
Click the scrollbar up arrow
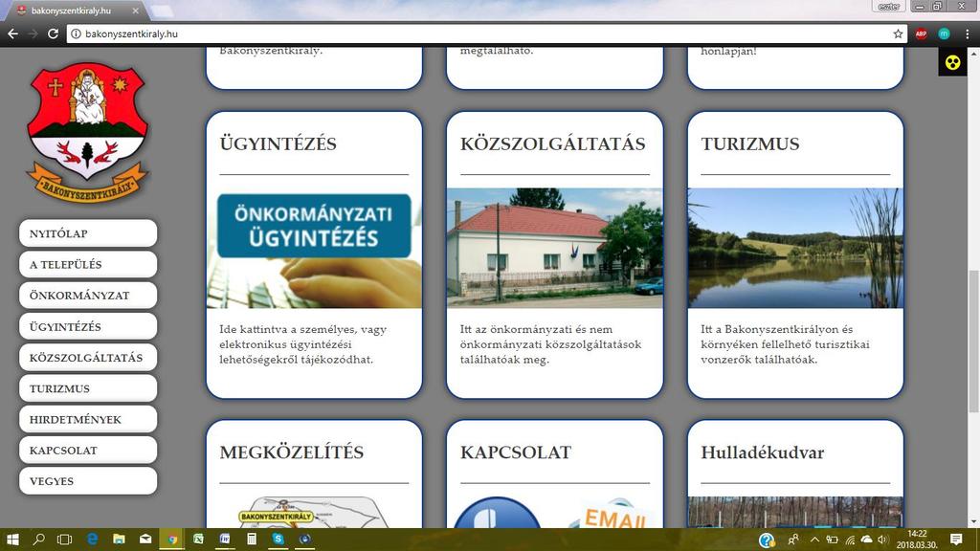tap(973, 54)
